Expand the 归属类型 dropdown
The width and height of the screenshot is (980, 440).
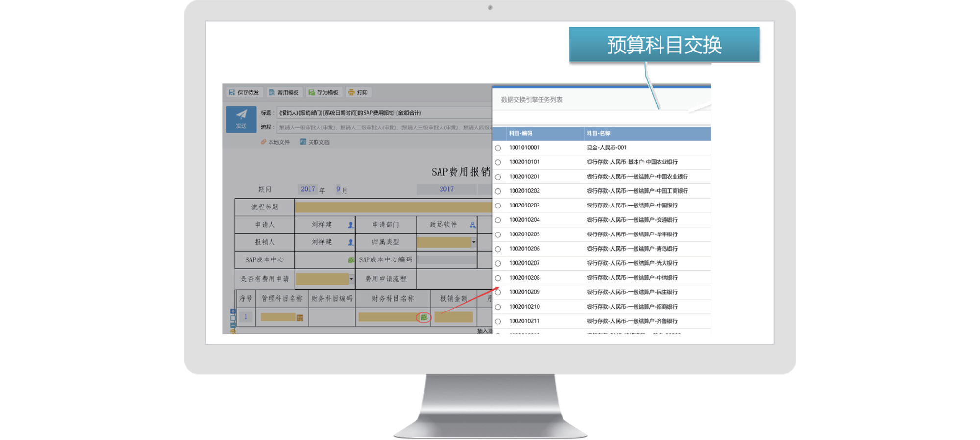[473, 242]
